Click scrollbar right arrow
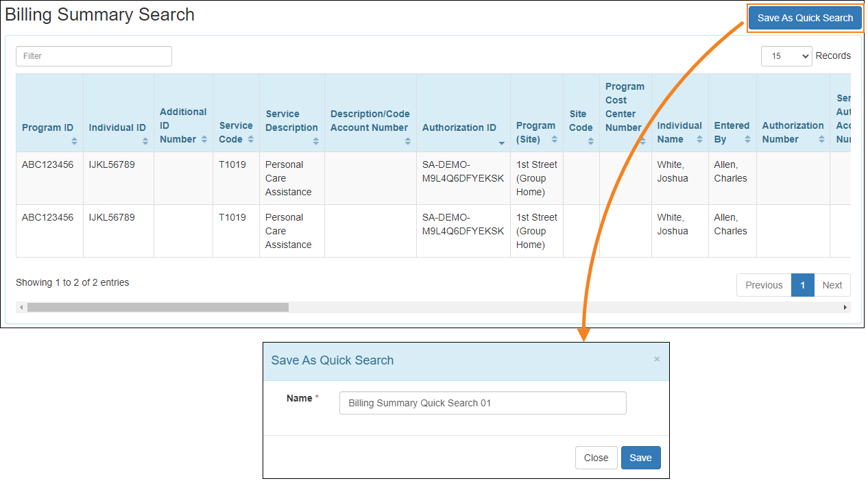This screenshot has width=868, height=481. coord(845,308)
